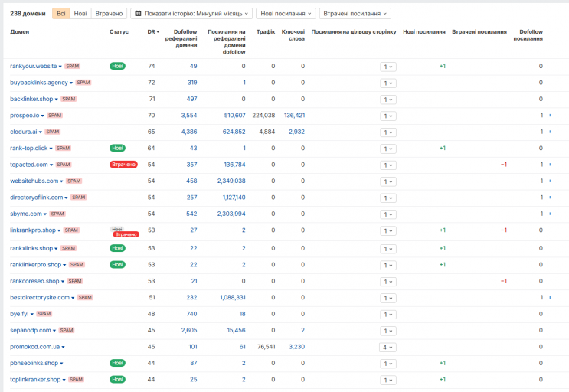This screenshot has height=392, width=569.
Task: Open 740 dofollow domains for bye.fyi
Action: point(191,314)
